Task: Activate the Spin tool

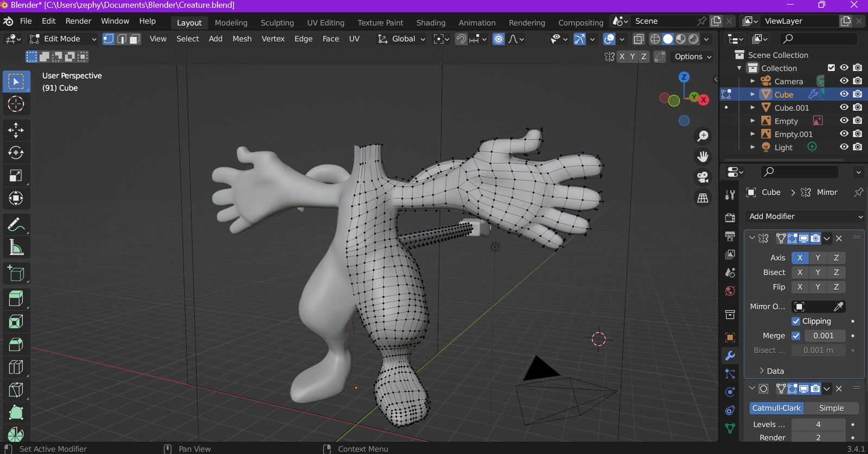Action: (x=16, y=434)
